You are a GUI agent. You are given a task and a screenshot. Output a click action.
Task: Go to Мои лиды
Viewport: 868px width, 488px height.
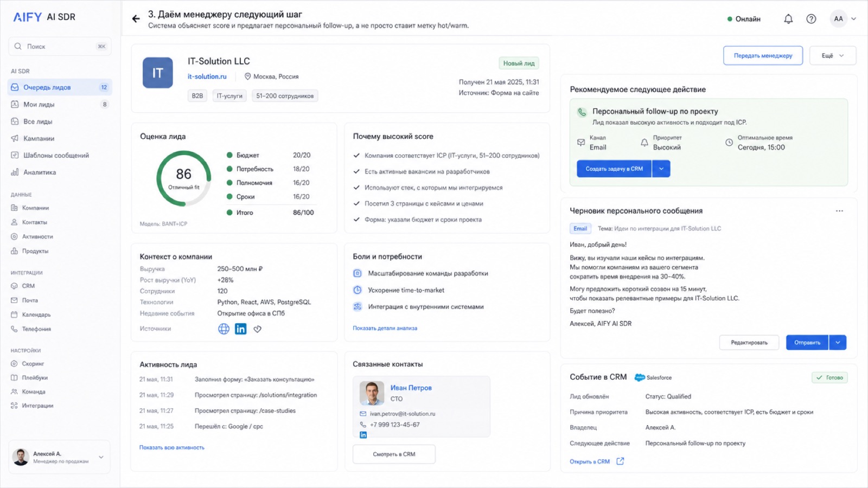[x=60, y=104]
